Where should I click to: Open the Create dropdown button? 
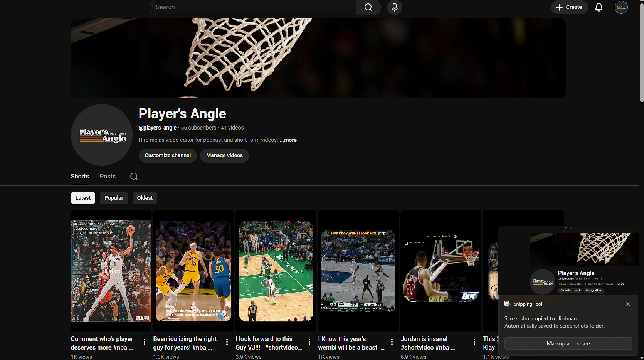(569, 7)
